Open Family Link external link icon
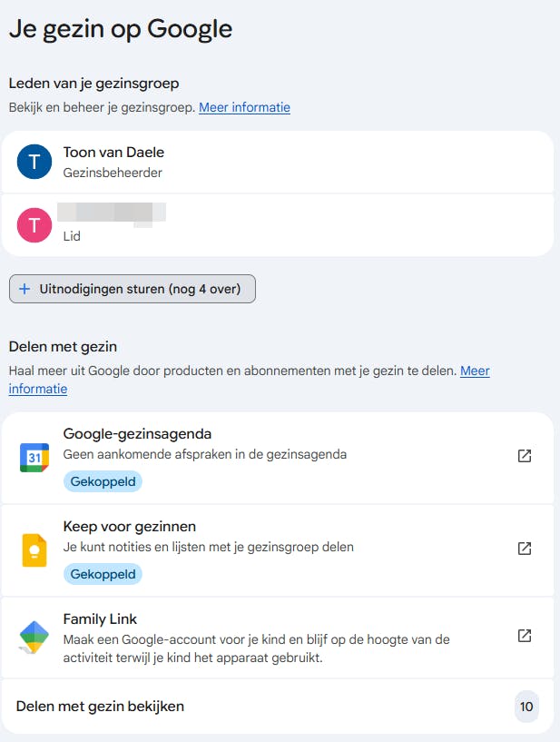The height and width of the screenshot is (742, 560). (524, 636)
